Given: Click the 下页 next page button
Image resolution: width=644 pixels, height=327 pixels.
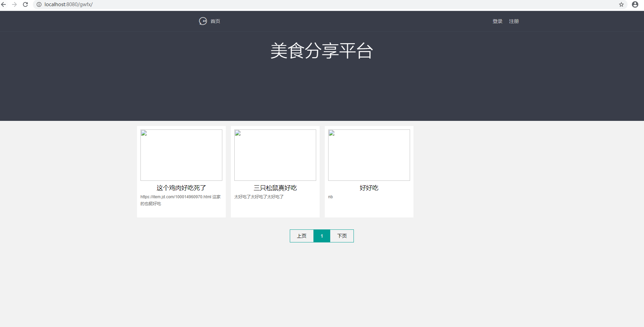Looking at the screenshot, I should [342, 236].
